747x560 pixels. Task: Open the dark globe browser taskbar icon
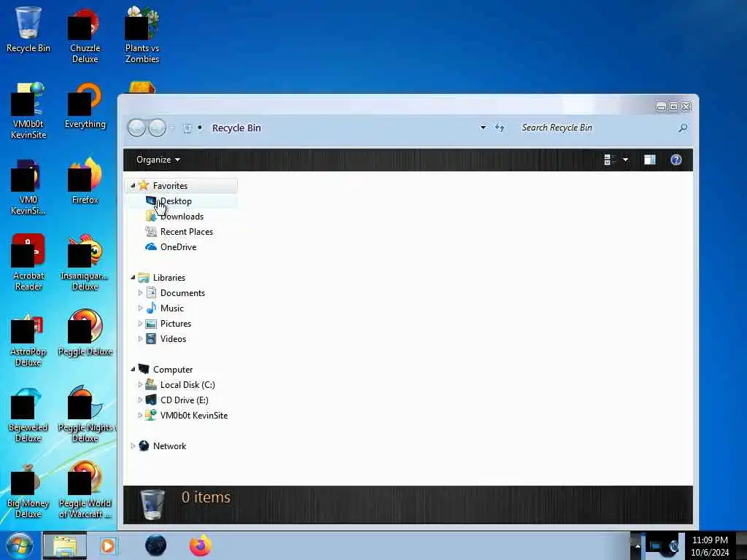point(156,545)
